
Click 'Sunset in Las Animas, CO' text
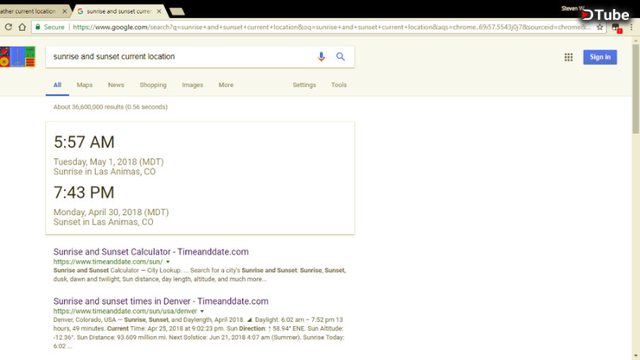tap(103, 222)
